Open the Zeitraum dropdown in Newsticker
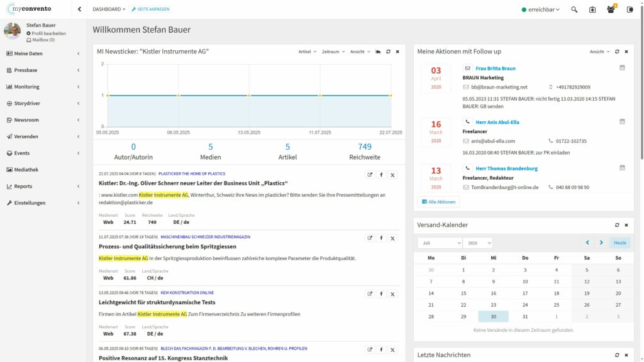Viewport: 644px width, 362px height. click(333, 52)
